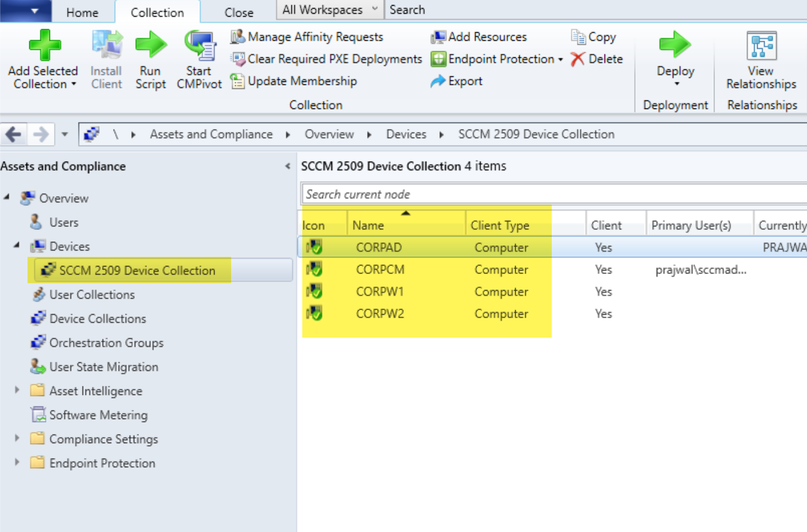Click the View Relationships icon
The width and height of the screenshot is (807, 532).
pyautogui.click(x=762, y=46)
